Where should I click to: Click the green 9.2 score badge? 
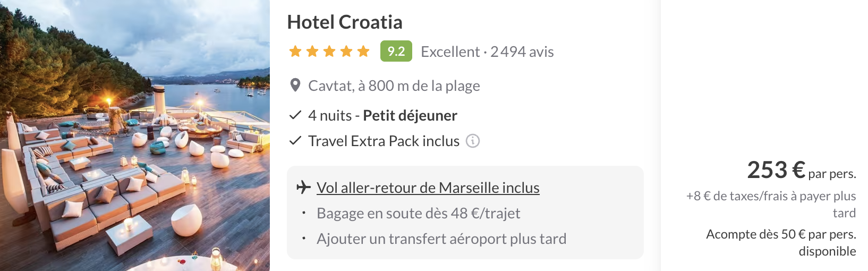(396, 52)
